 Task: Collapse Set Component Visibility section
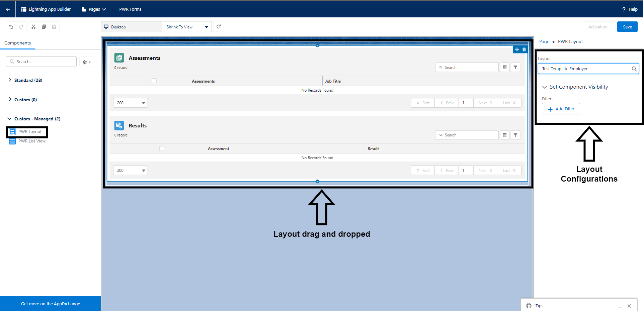(x=575, y=87)
